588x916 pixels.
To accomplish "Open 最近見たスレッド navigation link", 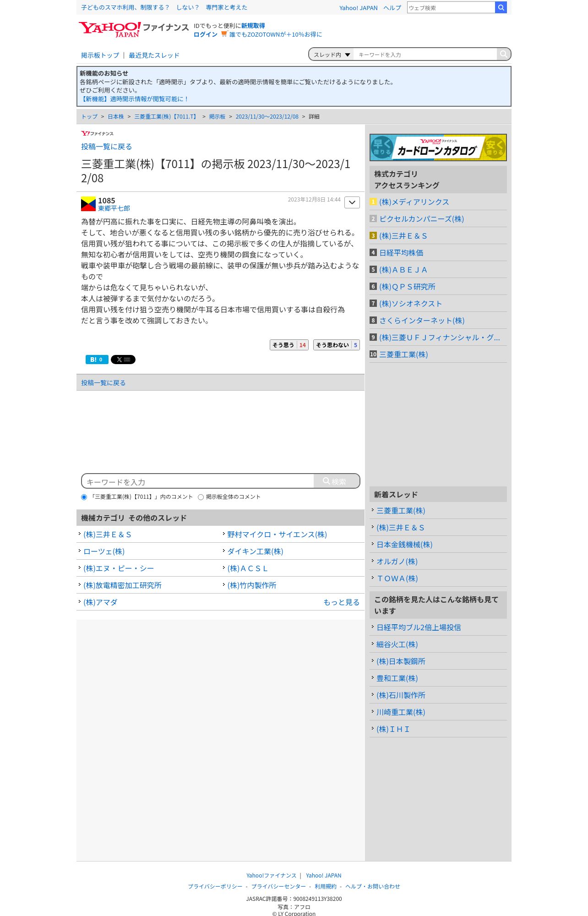I will click(154, 55).
